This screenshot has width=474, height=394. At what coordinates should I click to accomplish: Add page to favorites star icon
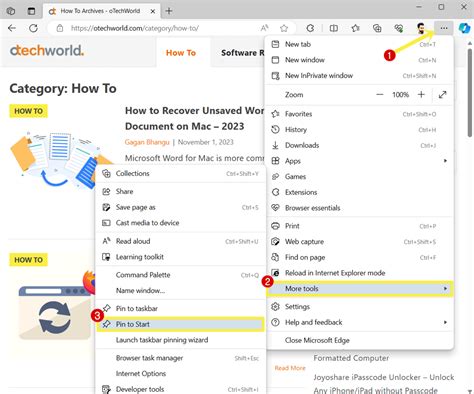coord(284,28)
